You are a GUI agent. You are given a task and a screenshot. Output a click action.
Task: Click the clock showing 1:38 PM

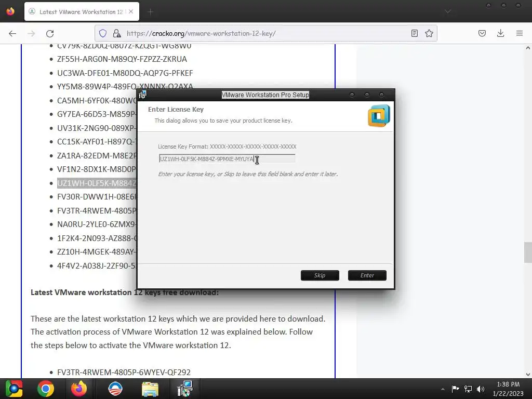[508, 384]
